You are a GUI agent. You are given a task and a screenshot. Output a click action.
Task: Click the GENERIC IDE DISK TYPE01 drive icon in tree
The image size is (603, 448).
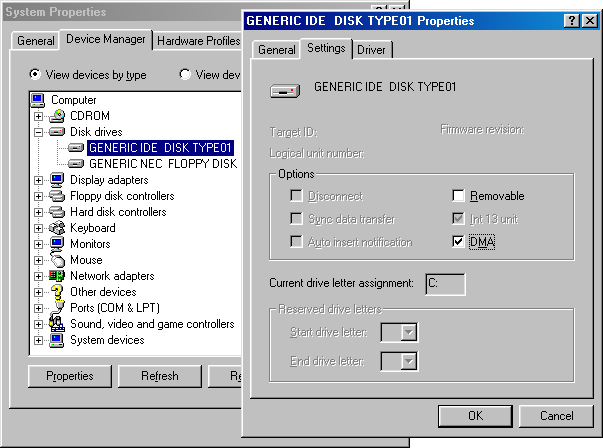pyautogui.click(x=76, y=148)
